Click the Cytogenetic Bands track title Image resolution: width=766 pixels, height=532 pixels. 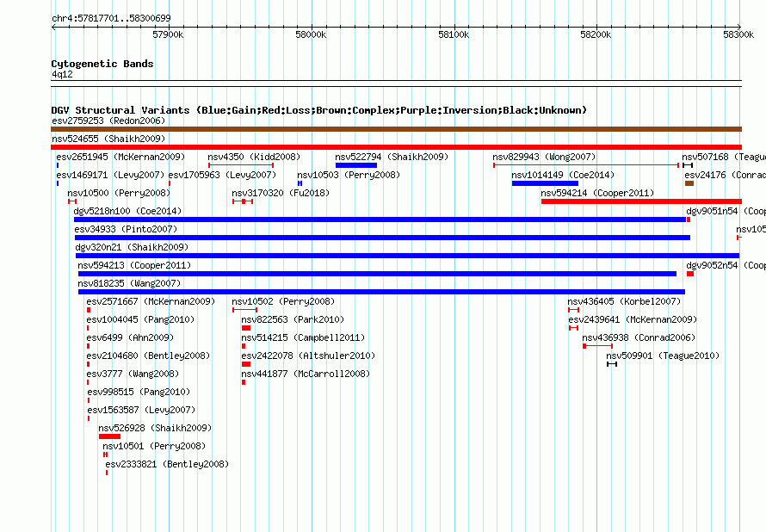pos(102,64)
